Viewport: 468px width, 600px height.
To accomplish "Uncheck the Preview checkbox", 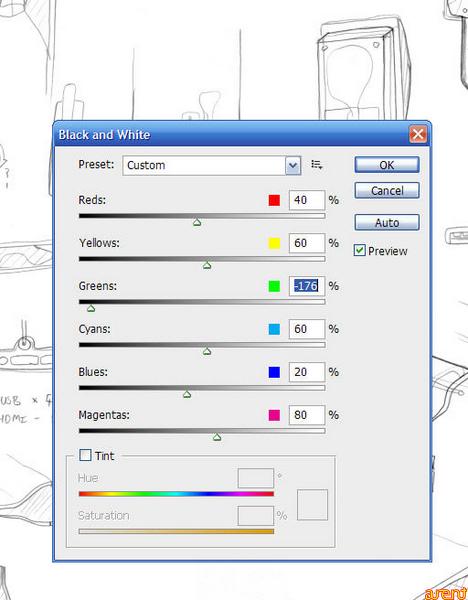I will point(359,251).
